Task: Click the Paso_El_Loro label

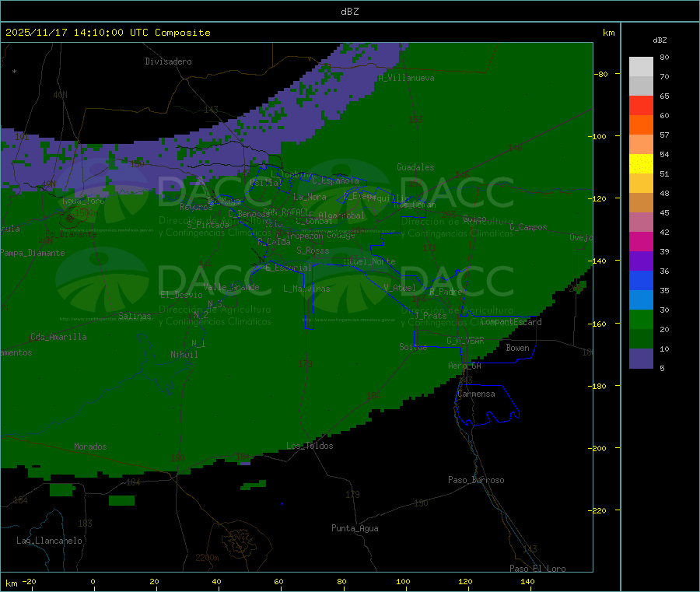Action: coord(537,569)
